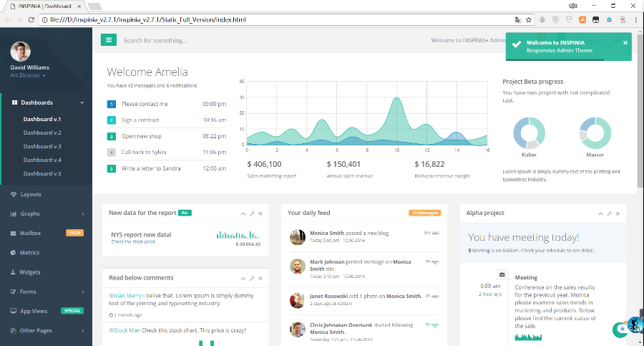Open wrench settings in Read below comments panel

pos(252,279)
